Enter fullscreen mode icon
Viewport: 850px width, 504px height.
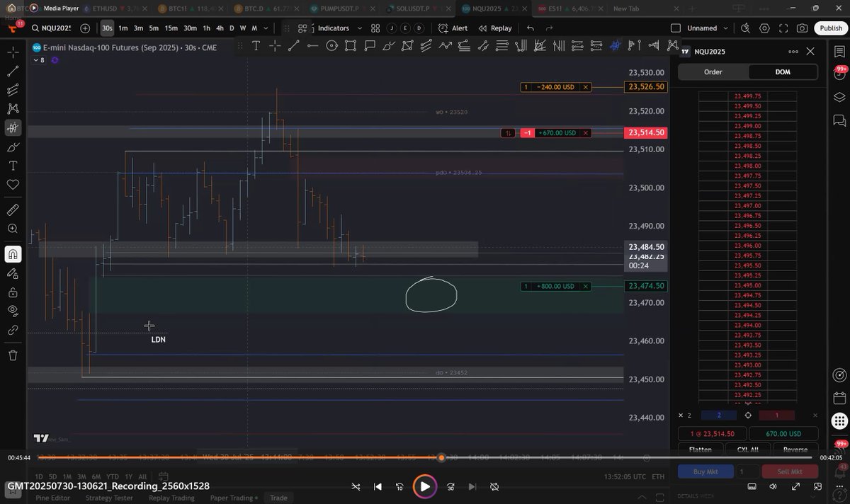pos(783,28)
